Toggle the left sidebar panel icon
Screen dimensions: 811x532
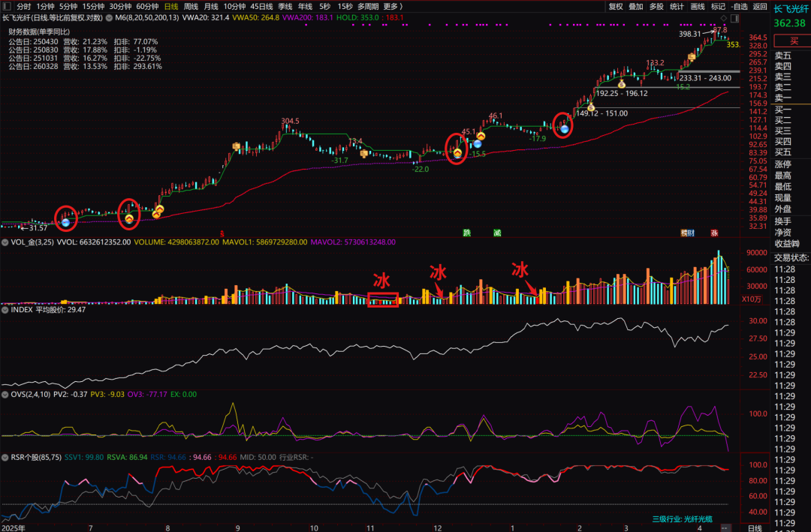coord(7,6)
